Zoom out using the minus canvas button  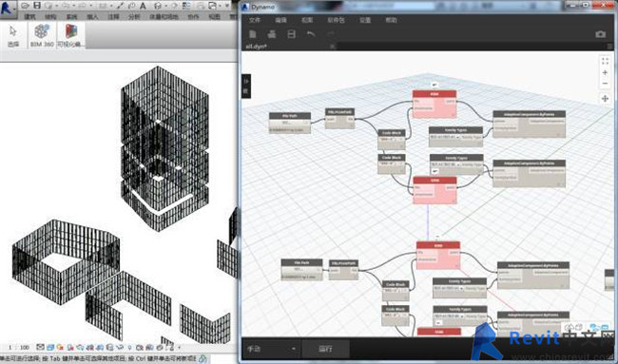pyautogui.click(x=605, y=84)
